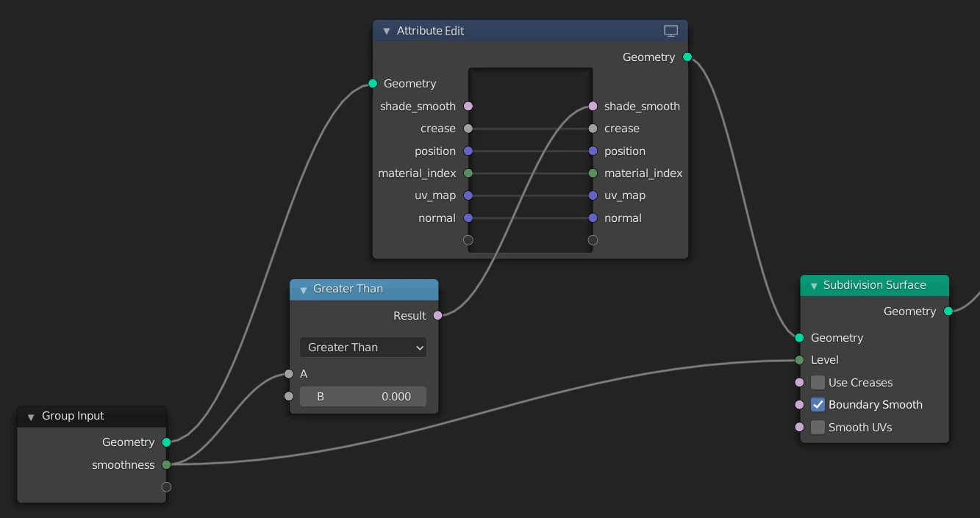This screenshot has height=518, width=980.
Task: Click the Geometry output socket on Group Input
Action: coord(166,442)
